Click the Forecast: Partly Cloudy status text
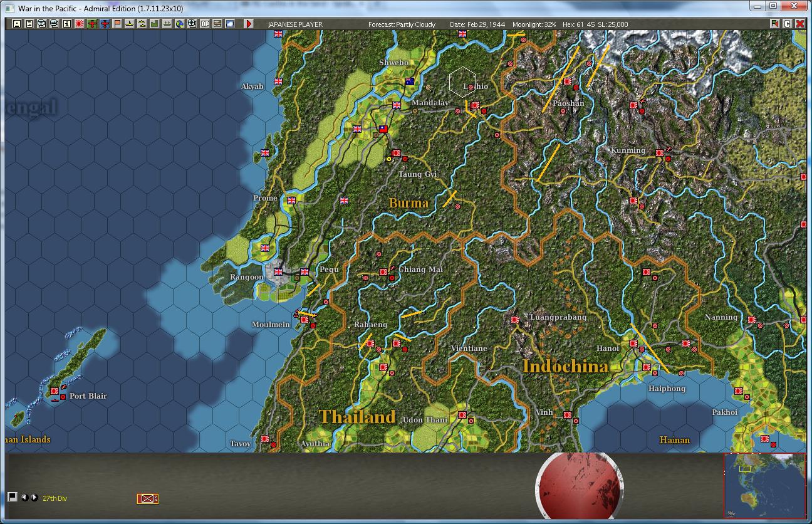 [x=402, y=24]
